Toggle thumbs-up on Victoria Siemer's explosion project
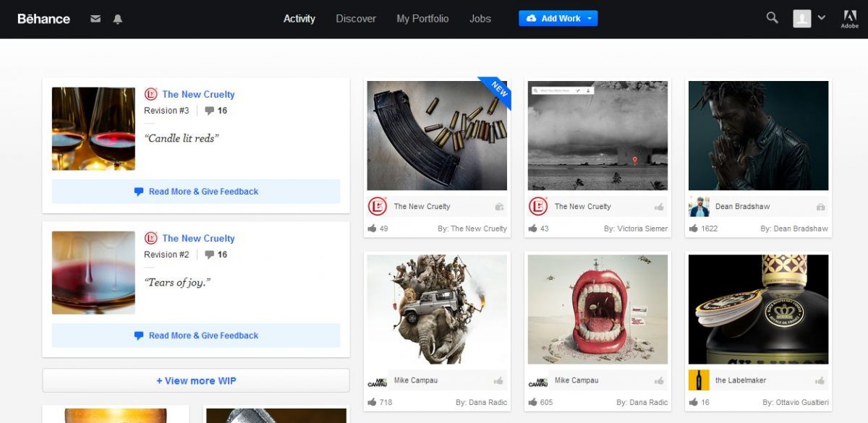868x423 pixels. [x=659, y=207]
